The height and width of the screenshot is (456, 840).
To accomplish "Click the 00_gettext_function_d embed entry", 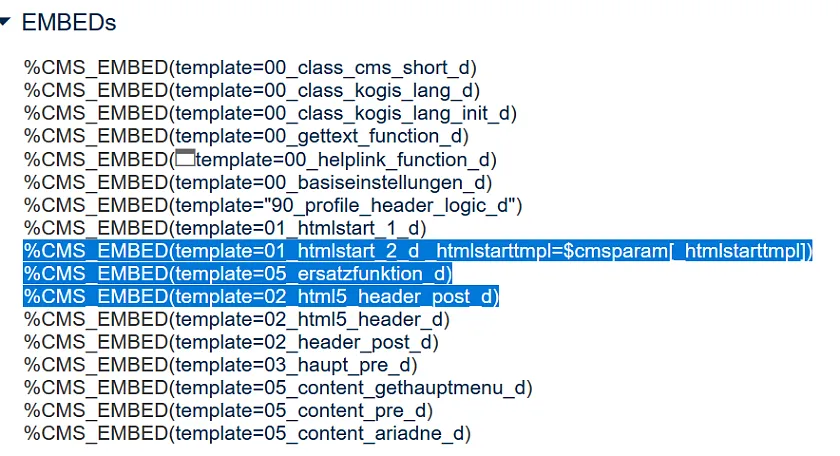I will (246, 136).
